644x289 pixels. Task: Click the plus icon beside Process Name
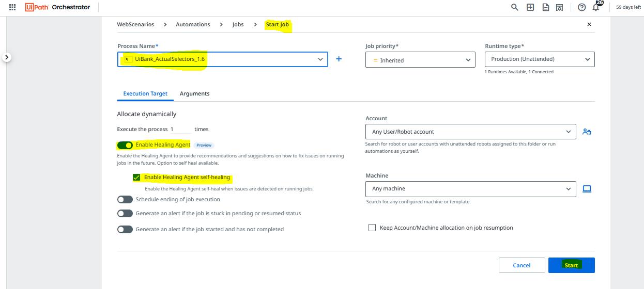[339, 59]
